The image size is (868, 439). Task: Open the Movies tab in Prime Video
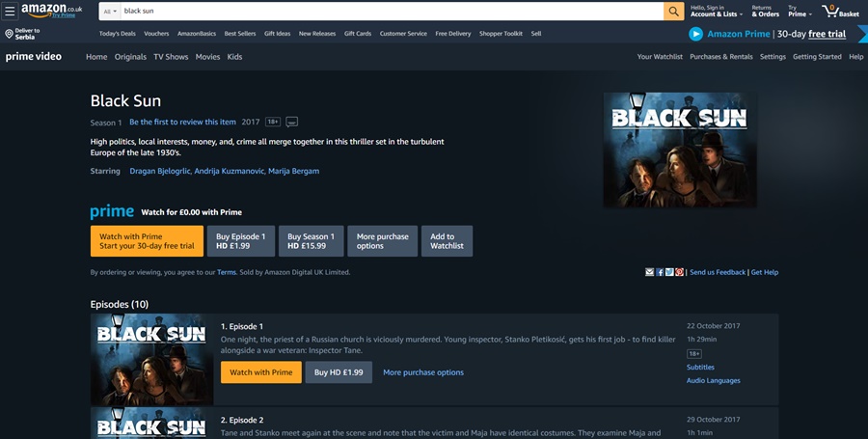coord(207,57)
